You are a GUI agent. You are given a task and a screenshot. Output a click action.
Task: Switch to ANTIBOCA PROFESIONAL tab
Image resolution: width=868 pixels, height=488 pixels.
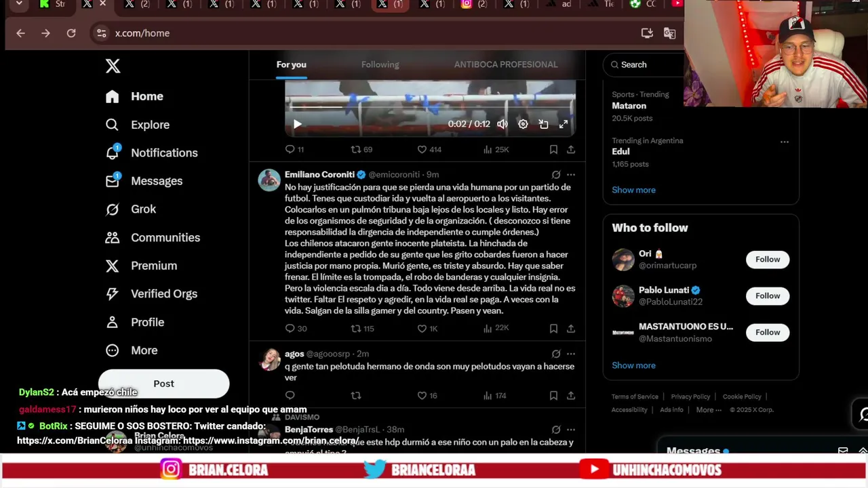point(506,64)
